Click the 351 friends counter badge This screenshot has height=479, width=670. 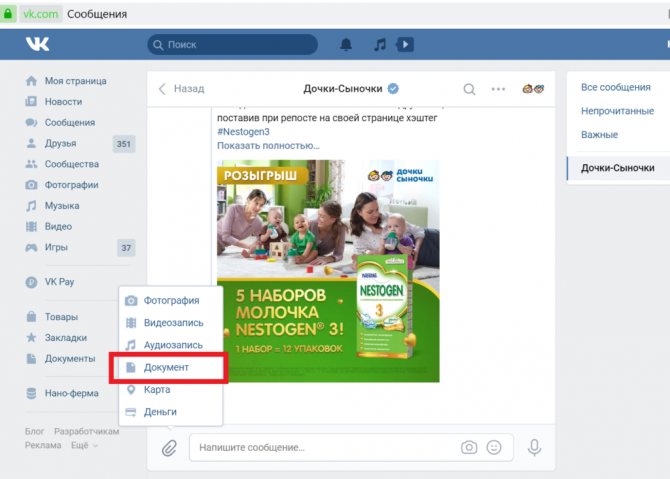pos(123,144)
